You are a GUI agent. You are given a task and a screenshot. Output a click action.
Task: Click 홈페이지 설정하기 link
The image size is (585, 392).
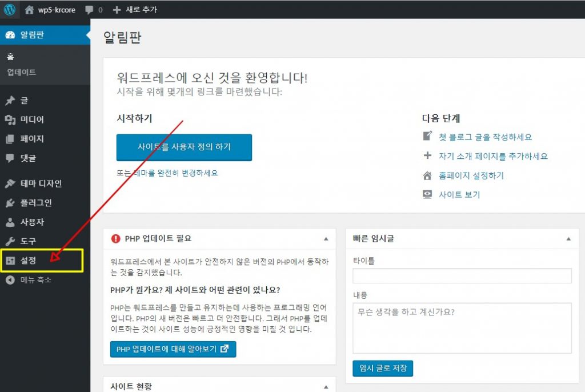tap(471, 175)
